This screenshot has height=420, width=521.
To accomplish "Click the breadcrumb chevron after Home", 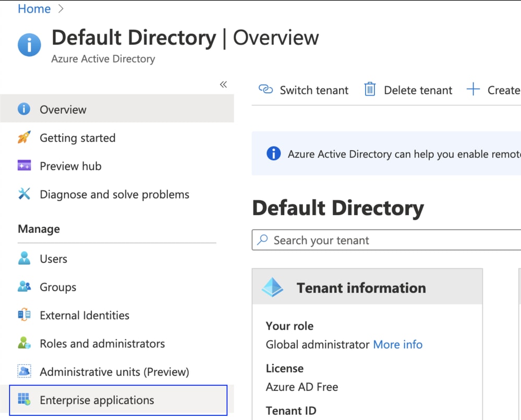I will [x=60, y=9].
